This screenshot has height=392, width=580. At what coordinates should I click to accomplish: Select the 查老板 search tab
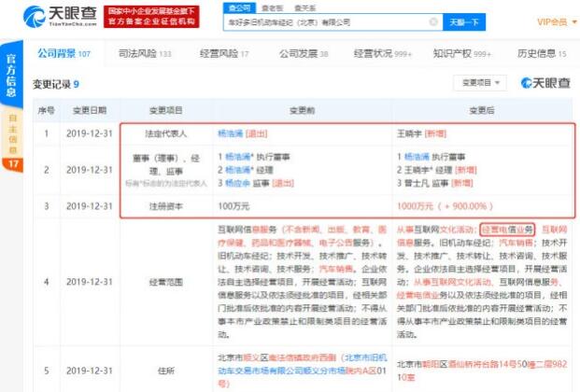coord(272,7)
